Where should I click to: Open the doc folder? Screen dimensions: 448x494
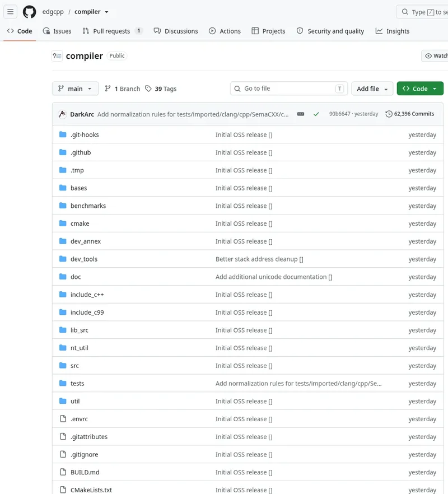point(76,277)
